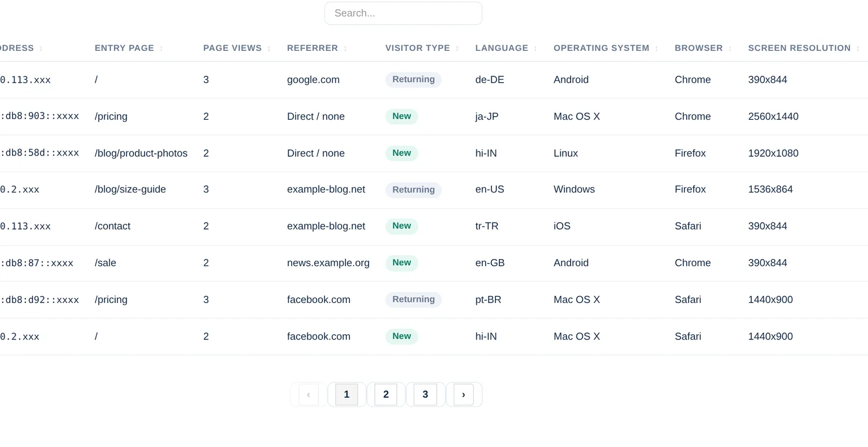Click inside the Search field
This screenshot has width=868, height=447.
[x=403, y=13]
